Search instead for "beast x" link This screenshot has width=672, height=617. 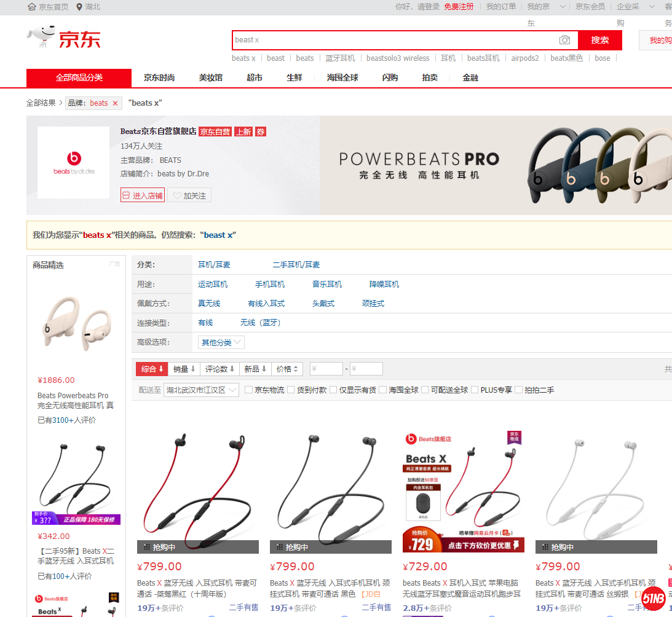point(218,235)
